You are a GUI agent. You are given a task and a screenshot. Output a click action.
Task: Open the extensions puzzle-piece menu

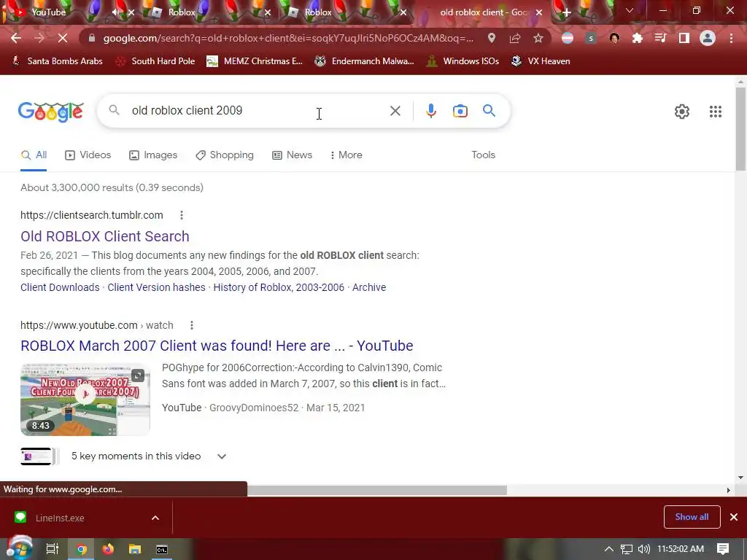coord(638,38)
